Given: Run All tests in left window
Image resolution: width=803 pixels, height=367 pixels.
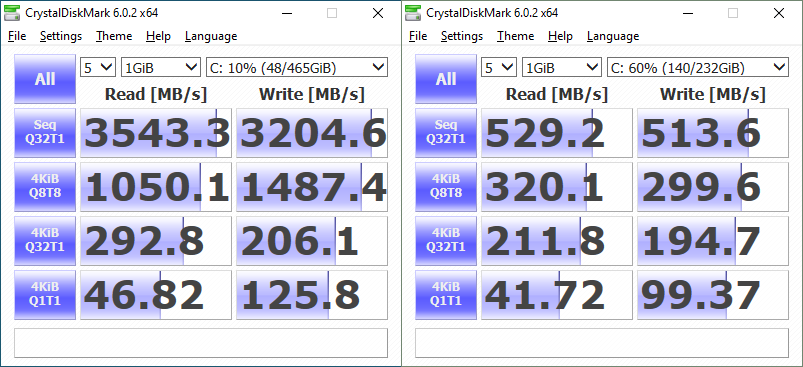Looking at the screenshot, I should (x=45, y=79).
